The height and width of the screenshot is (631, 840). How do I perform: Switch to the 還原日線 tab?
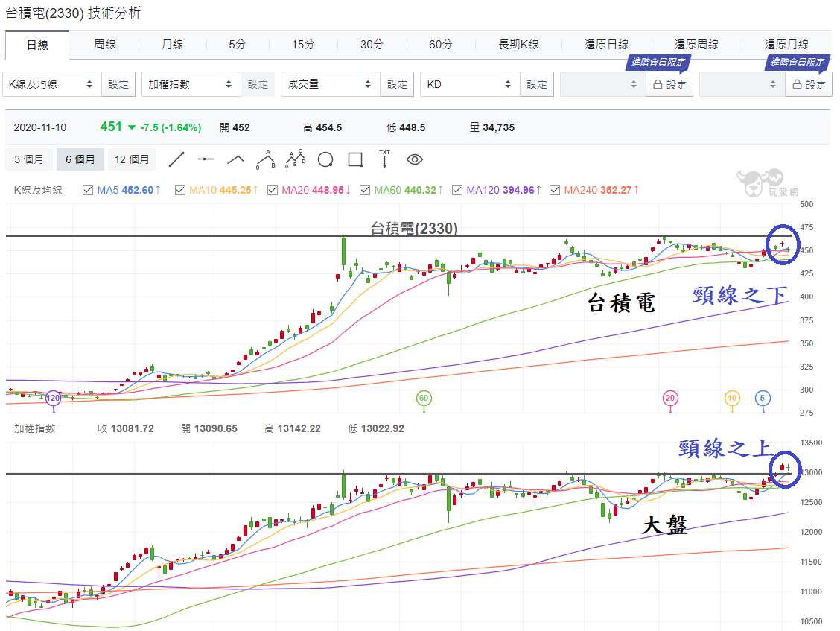(x=606, y=45)
